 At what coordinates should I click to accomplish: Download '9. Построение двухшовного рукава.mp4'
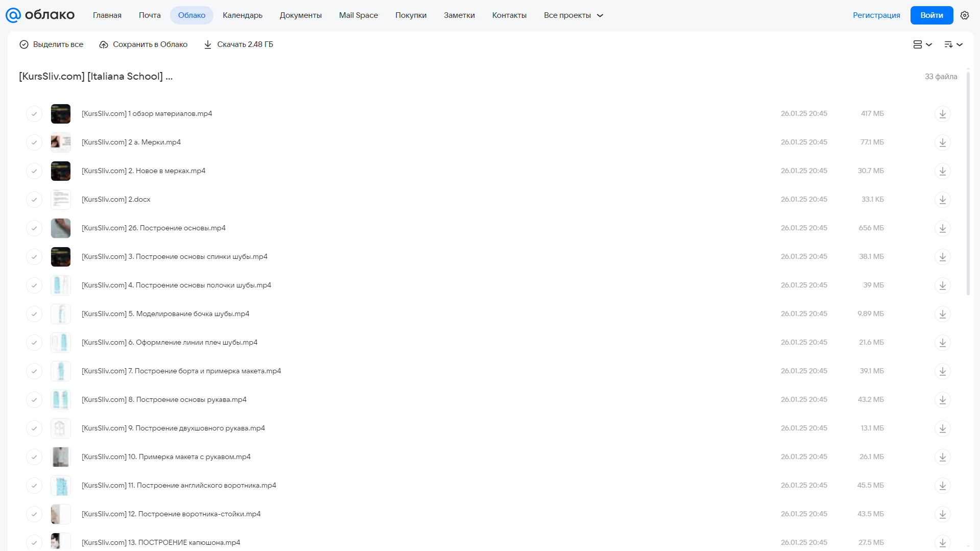[x=942, y=428]
